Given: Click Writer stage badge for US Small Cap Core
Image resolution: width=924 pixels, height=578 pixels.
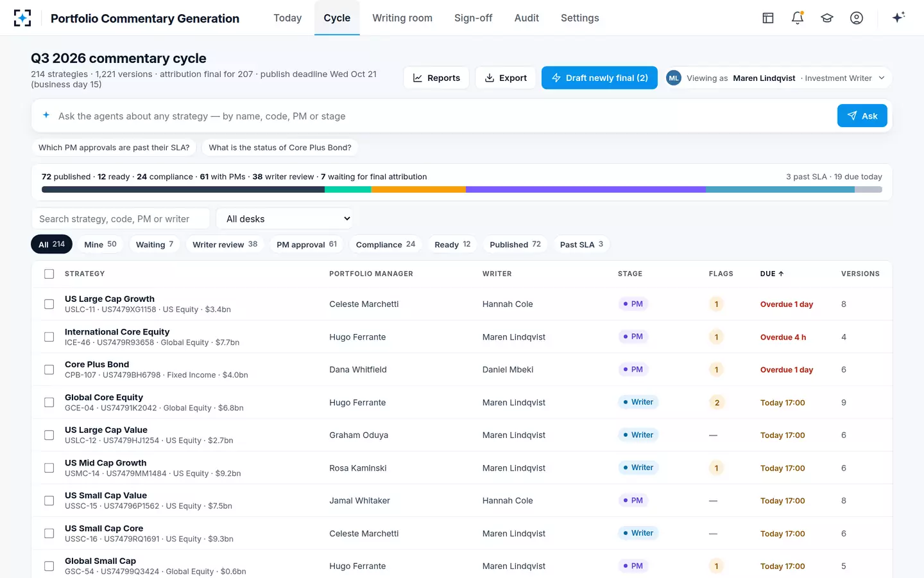Looking at the screenshot, I should [638, 533].
